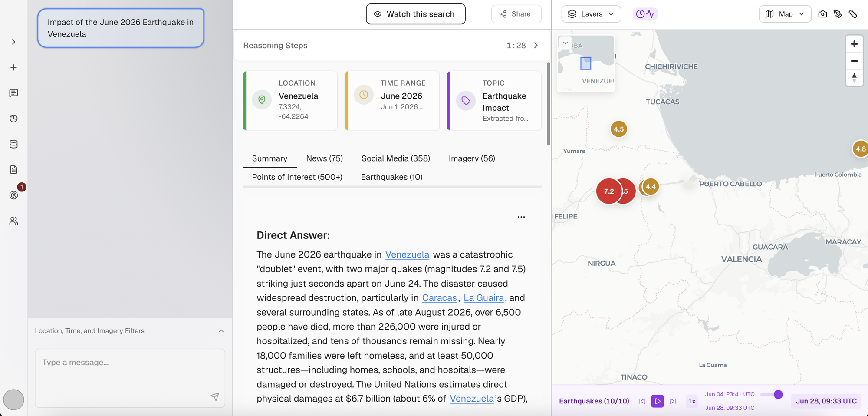Send message with paper plane icon
This screenshot has width=868, height=416.
(215, 396)
